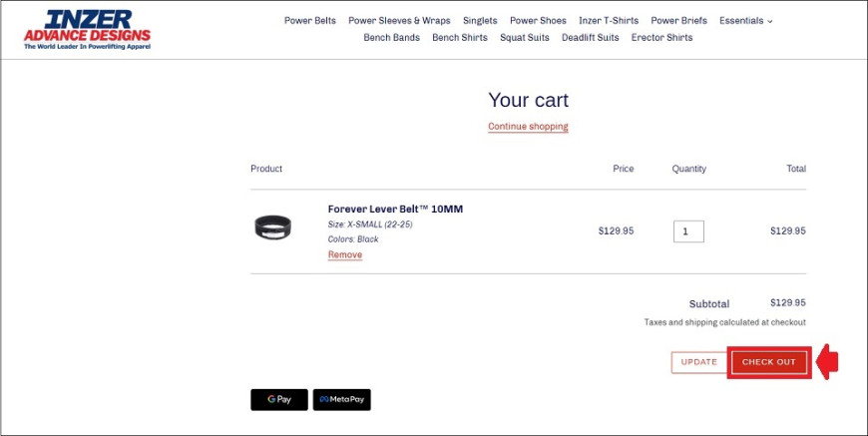
Task: Go to Bench Shirts
Action: [x=460, y=38]
